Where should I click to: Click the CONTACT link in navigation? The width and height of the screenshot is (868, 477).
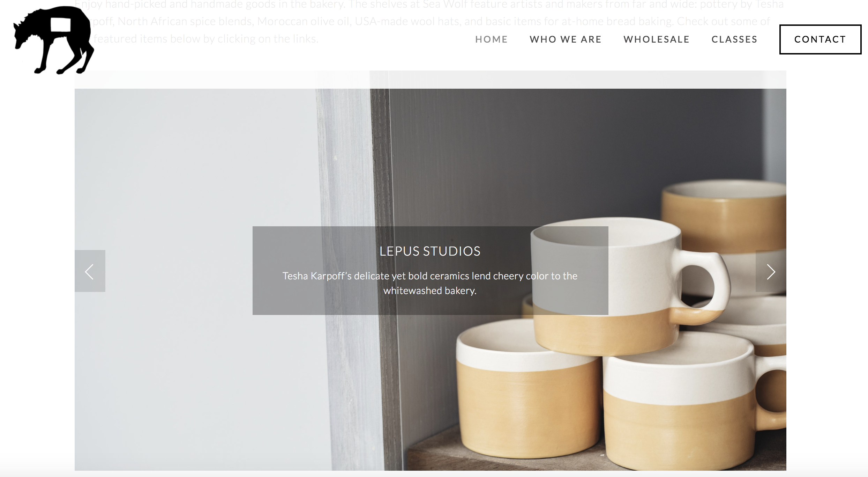pos(820,38)
